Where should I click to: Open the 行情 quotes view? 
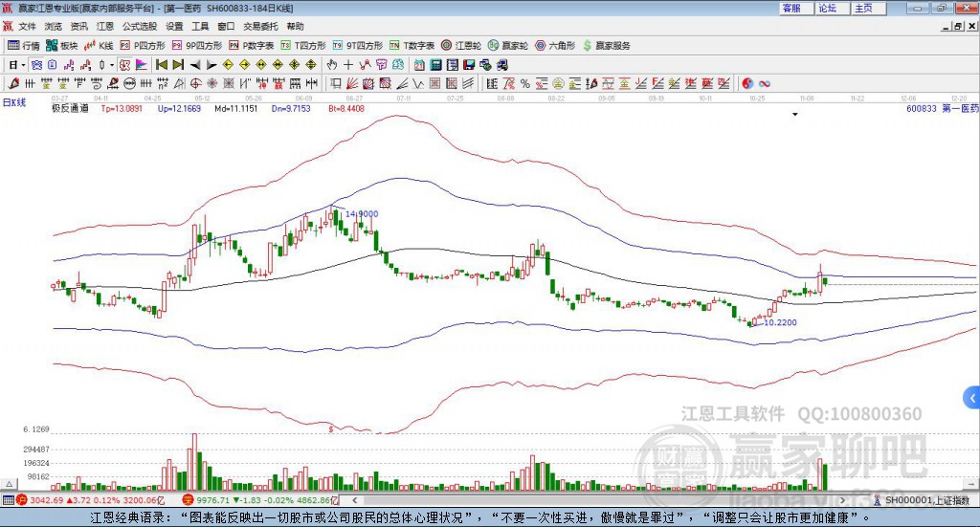click(23, 46)
